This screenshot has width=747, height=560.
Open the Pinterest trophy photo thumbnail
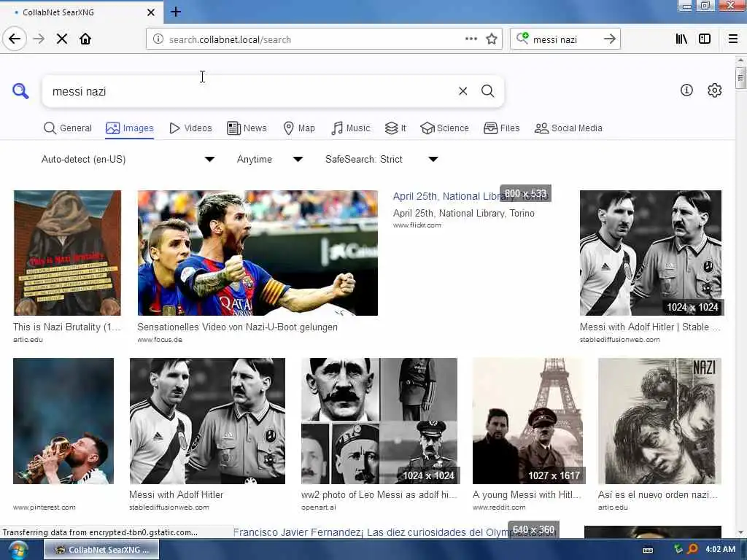point(63,421)
